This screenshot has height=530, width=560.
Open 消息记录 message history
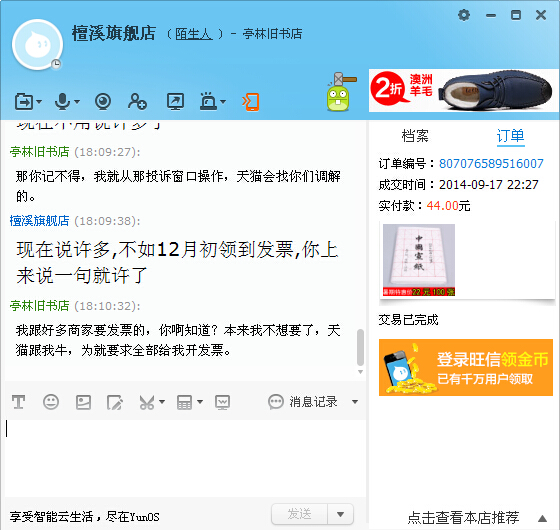[x=303, y=402]
